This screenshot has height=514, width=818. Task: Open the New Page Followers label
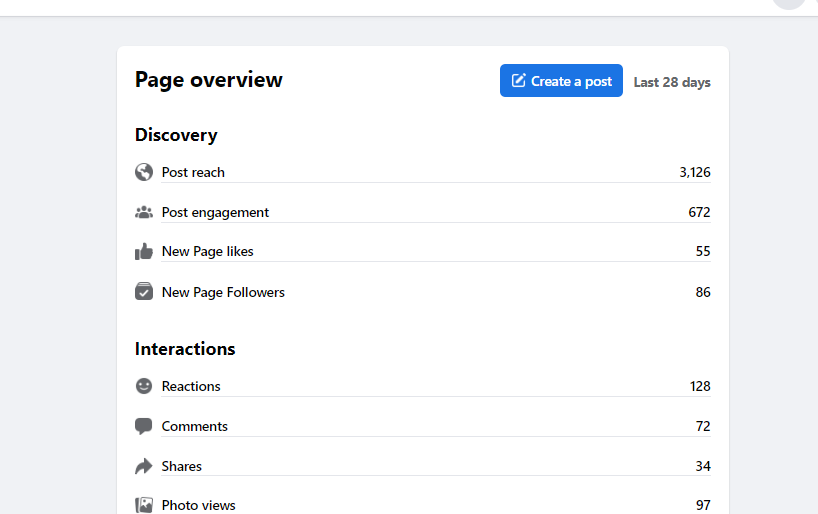223,292
